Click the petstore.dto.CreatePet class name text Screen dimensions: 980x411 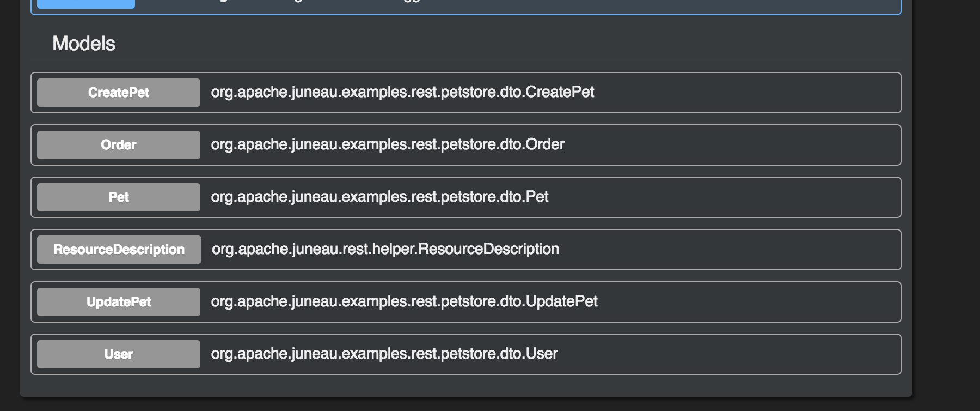(402, 92)
